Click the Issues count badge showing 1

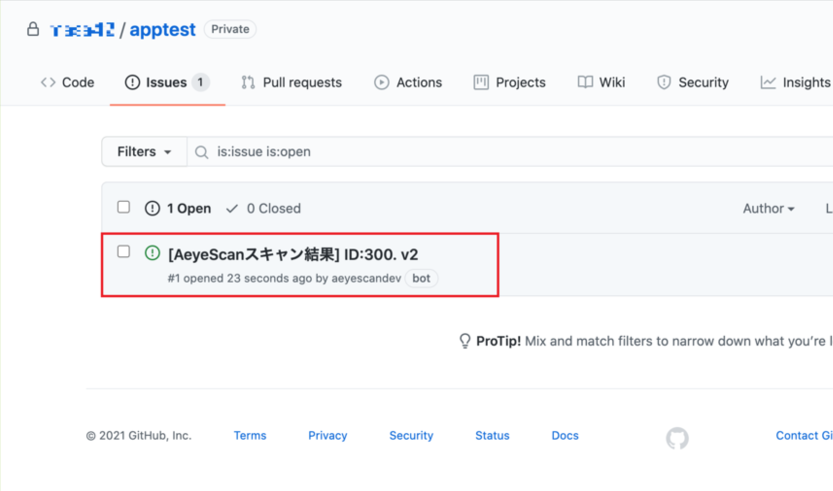click(200, 82)
